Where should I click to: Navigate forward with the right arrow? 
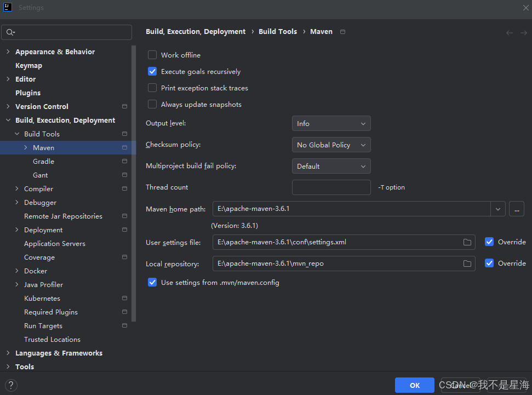pos(524,32)
